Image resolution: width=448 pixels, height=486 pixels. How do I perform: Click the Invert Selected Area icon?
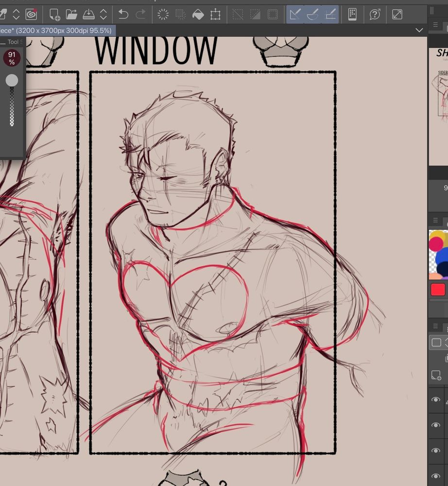[255, 14]
